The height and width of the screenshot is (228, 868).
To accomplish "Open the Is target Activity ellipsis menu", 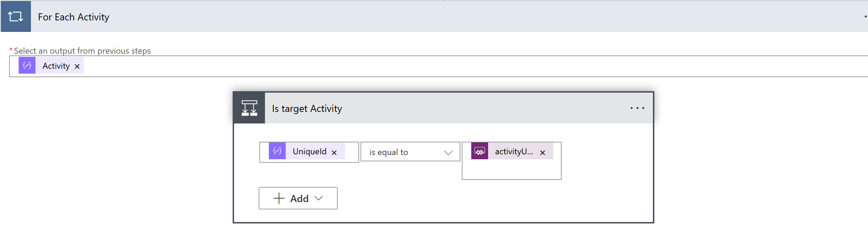I will point(637,108).
